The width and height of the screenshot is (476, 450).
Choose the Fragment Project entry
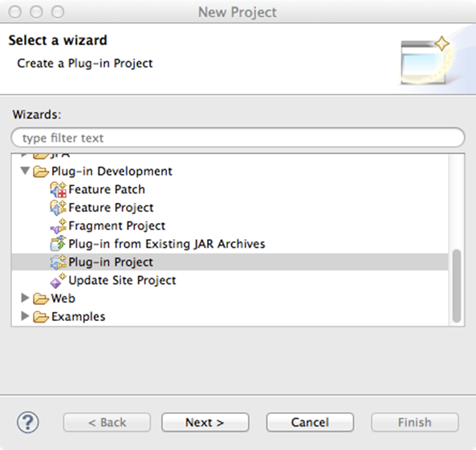pos(116,225)
